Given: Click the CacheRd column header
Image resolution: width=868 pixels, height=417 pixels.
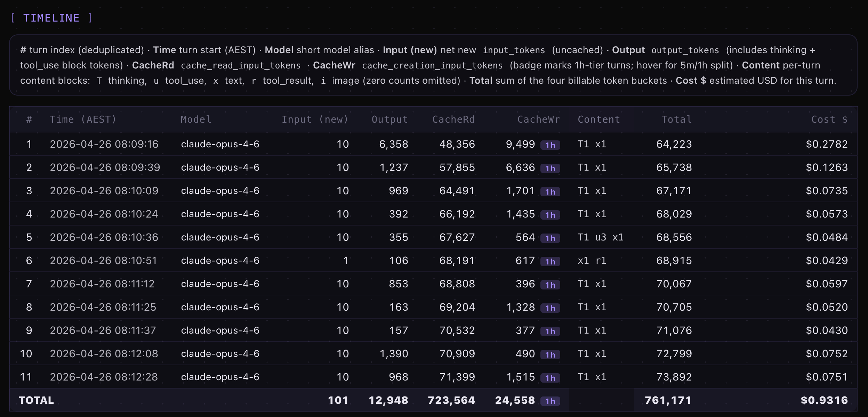Looking at the screenshot, I should pyautogui.click(x=453, y=120).
